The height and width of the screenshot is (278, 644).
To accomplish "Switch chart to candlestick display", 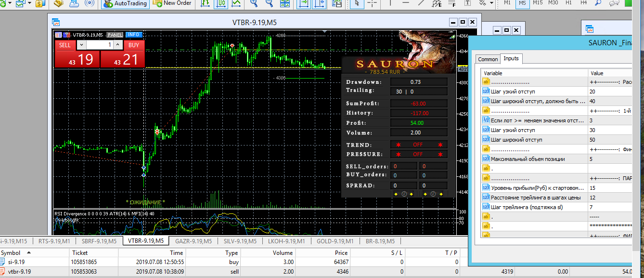I will (221, 3).
